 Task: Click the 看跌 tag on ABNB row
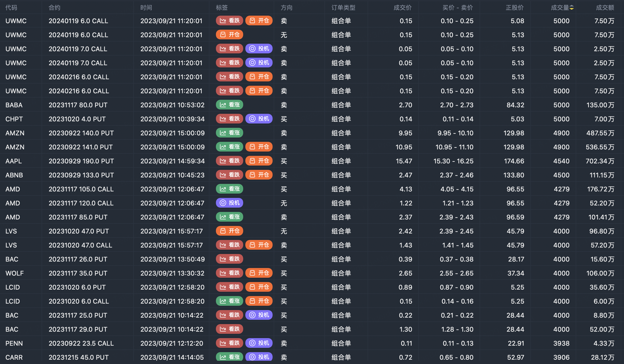tap(229, 175)
